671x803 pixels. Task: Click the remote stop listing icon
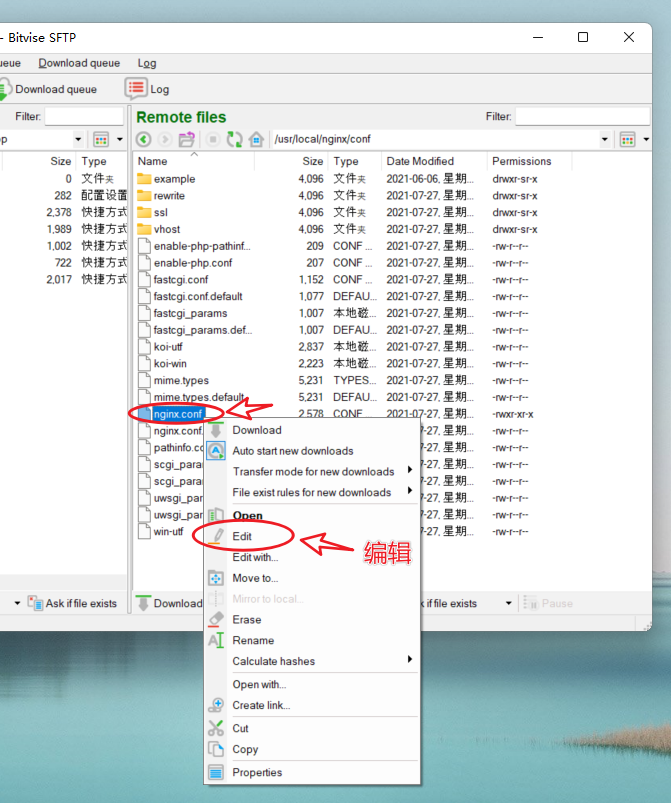[x=213, y=139]
